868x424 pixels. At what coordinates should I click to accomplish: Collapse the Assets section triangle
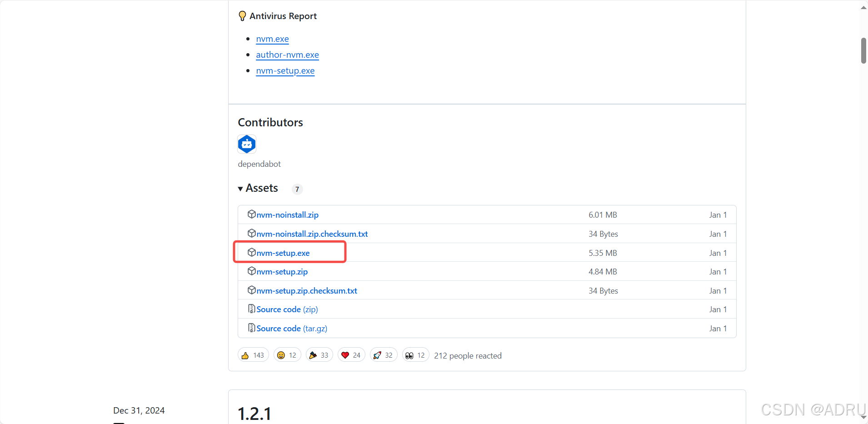240,189
